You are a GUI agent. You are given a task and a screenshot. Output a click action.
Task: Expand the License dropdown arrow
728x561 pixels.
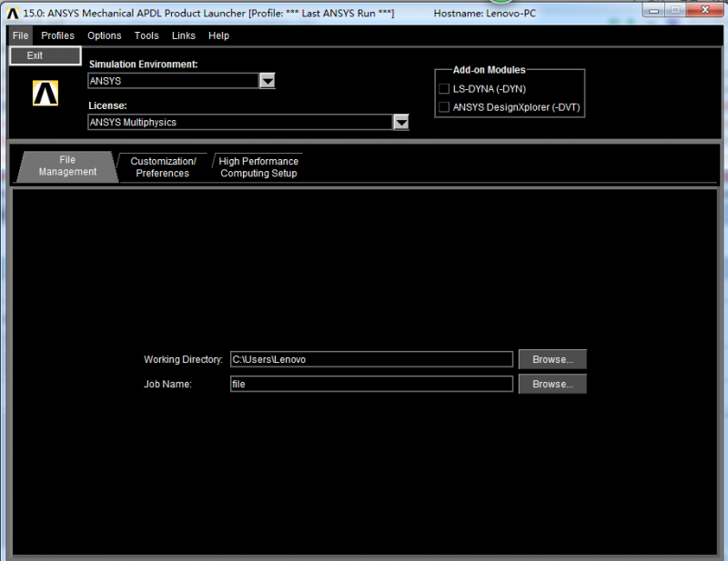click(x=401, y=123)
